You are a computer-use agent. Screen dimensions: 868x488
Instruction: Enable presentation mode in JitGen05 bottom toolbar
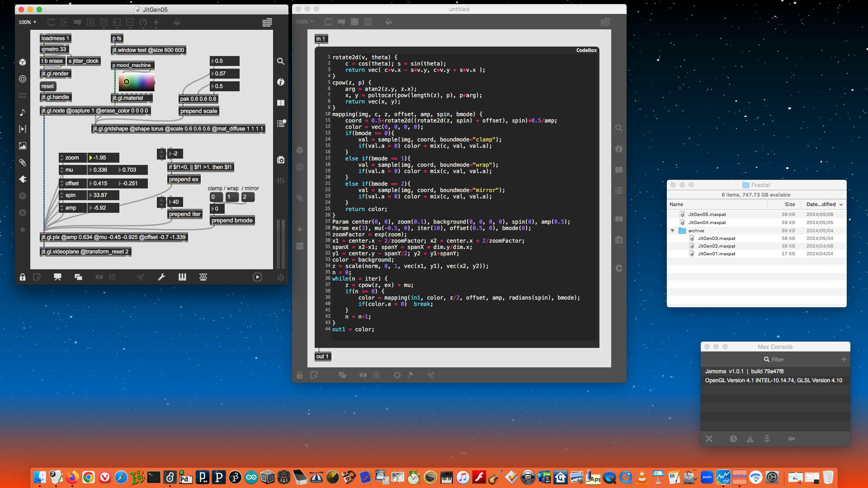(57, 277)
